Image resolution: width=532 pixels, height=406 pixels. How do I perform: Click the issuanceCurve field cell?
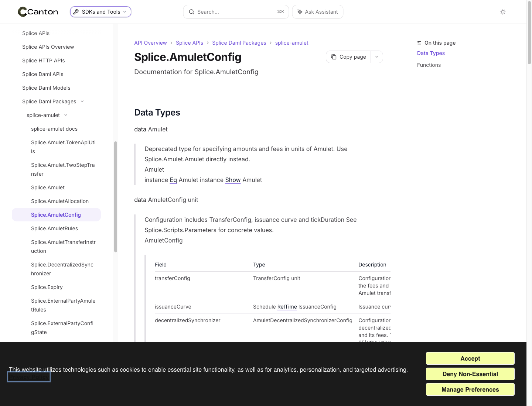point(173,307)
